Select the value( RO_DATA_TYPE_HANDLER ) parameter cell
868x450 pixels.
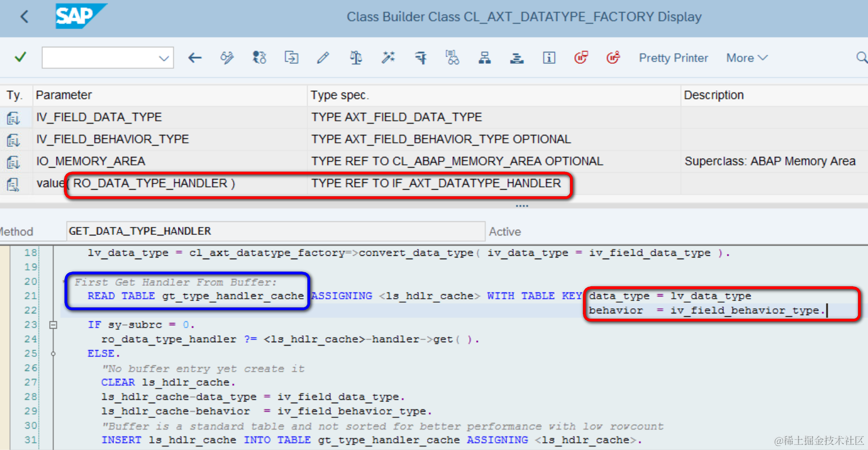170,184
